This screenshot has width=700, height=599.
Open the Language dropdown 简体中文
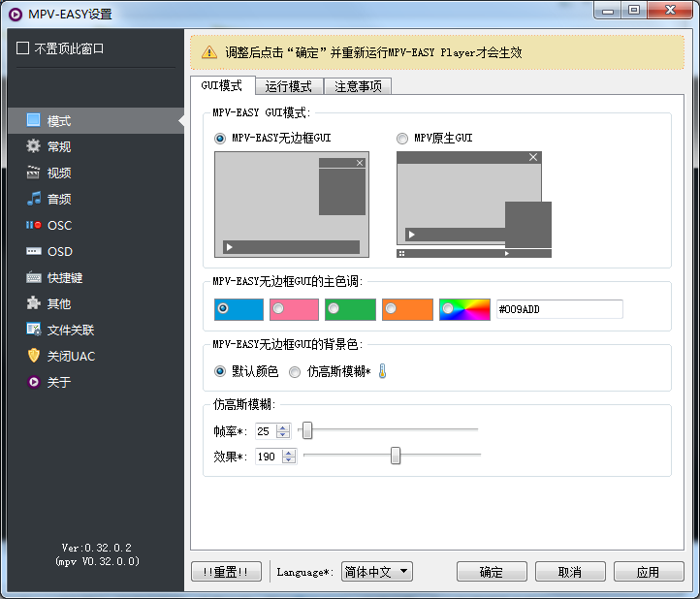(376, 572)
